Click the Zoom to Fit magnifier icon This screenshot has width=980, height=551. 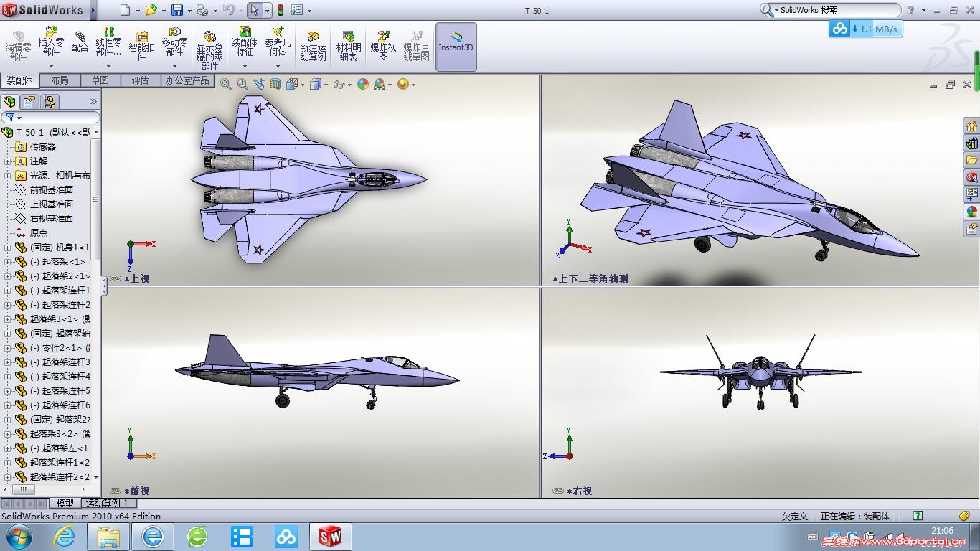tap(226, 84)
